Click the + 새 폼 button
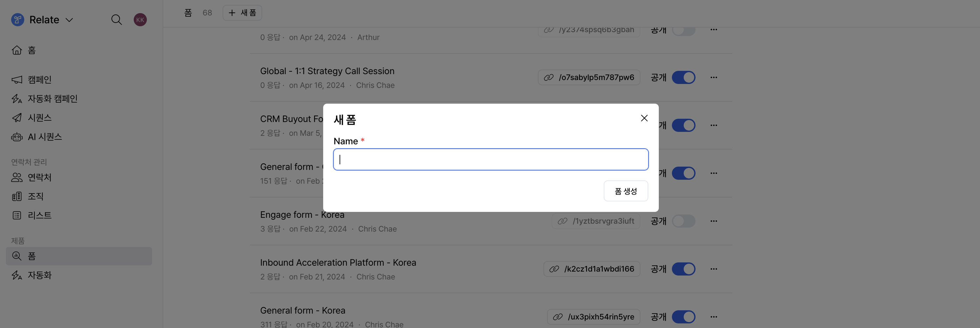The image size is (980, 328). coord(242,13)
